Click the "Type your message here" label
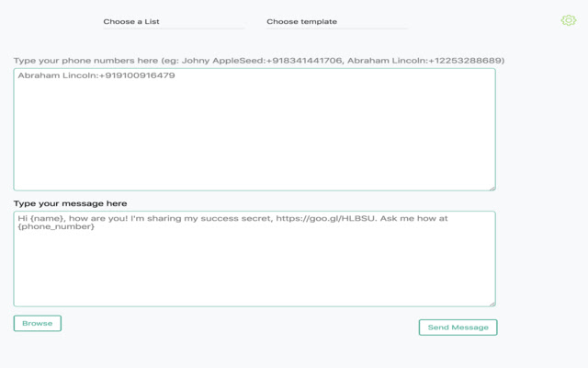Screen dimensions: 588x368 [x=71, y=203]
